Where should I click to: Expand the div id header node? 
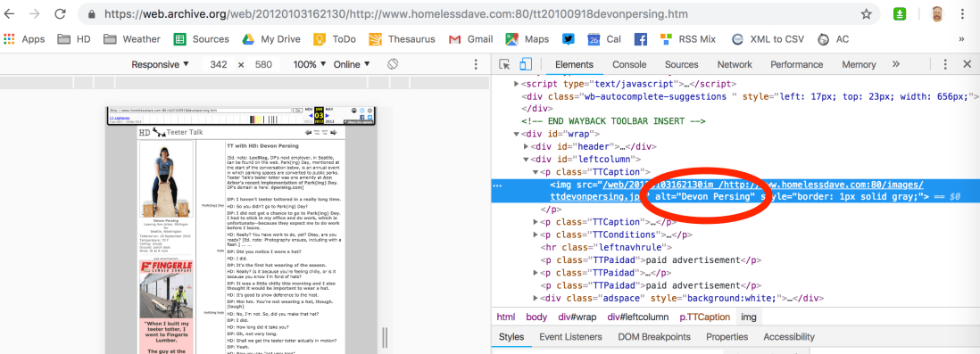point(526,147)
